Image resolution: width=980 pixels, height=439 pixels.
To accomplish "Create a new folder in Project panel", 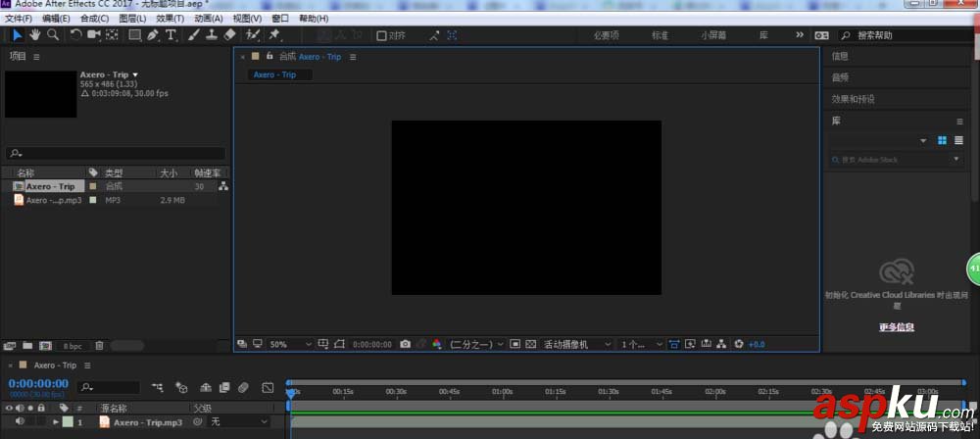I will [x=27, y=345].
